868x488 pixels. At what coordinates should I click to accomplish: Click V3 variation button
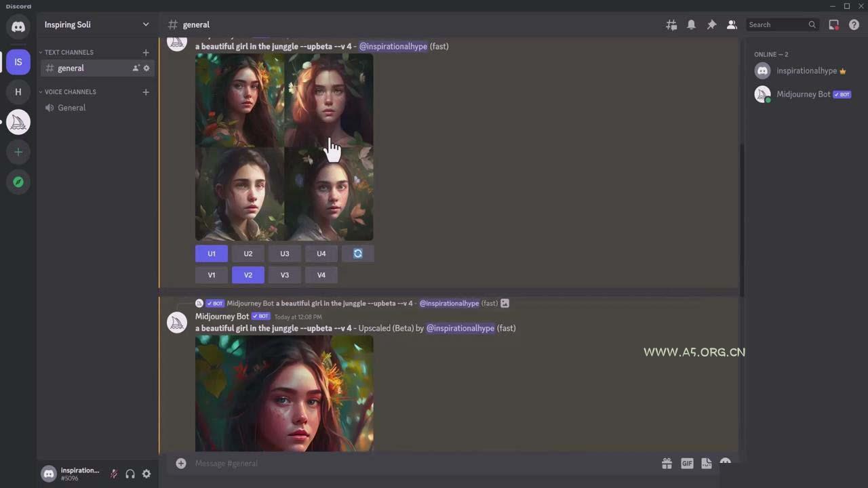[x=285, y=275]
